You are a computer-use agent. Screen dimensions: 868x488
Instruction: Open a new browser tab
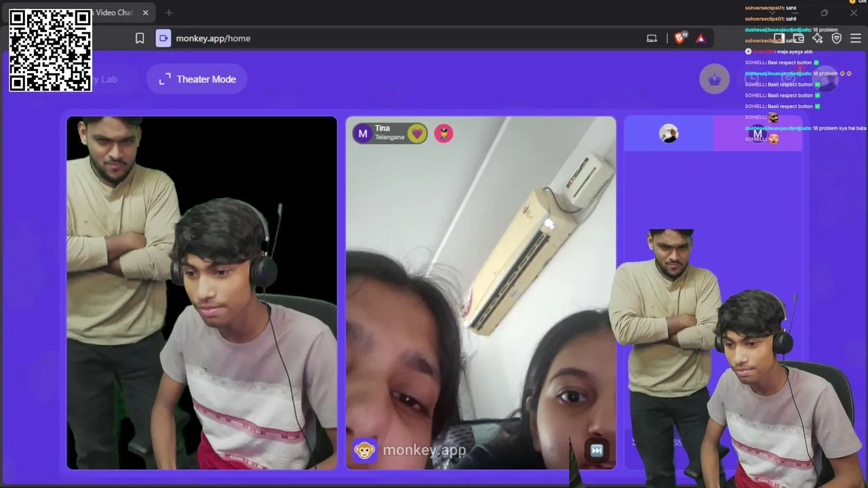(x=169, y=13)
